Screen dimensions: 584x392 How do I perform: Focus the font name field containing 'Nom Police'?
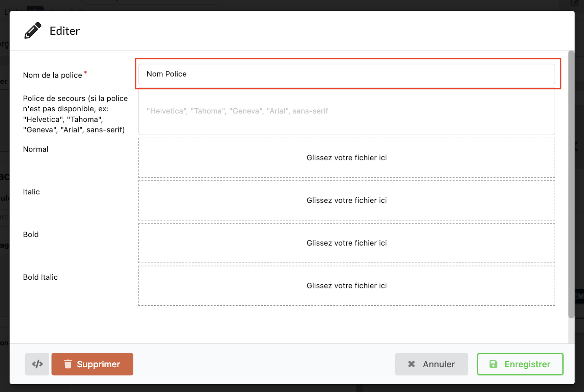(346, 74)
